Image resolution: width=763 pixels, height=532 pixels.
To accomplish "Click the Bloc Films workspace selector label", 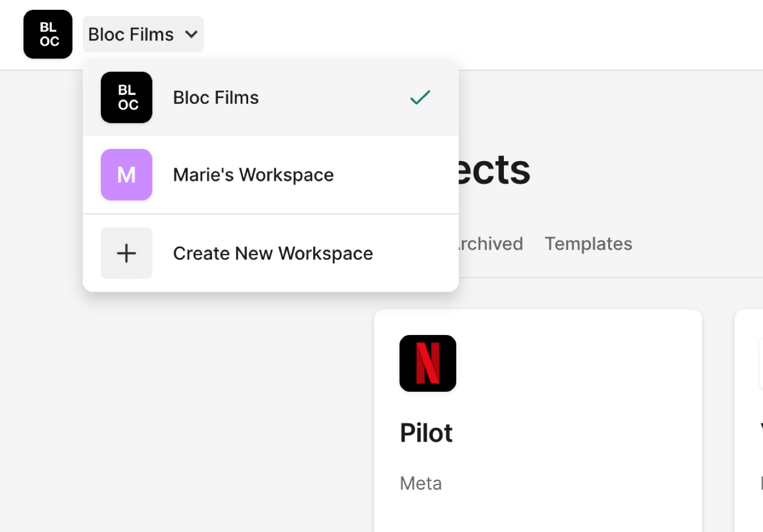I will click(131, 34).
